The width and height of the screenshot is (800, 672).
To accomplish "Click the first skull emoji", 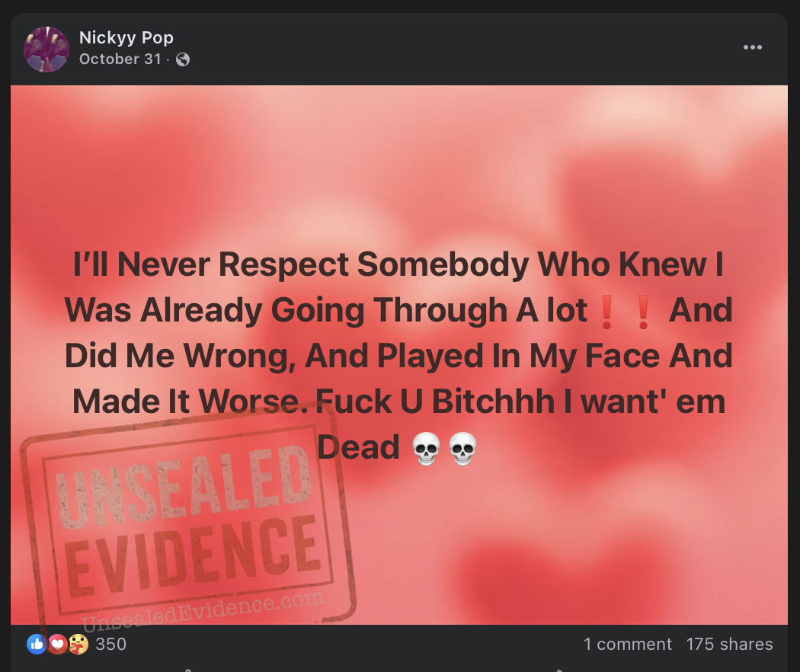I will click(x=426, y=449).
